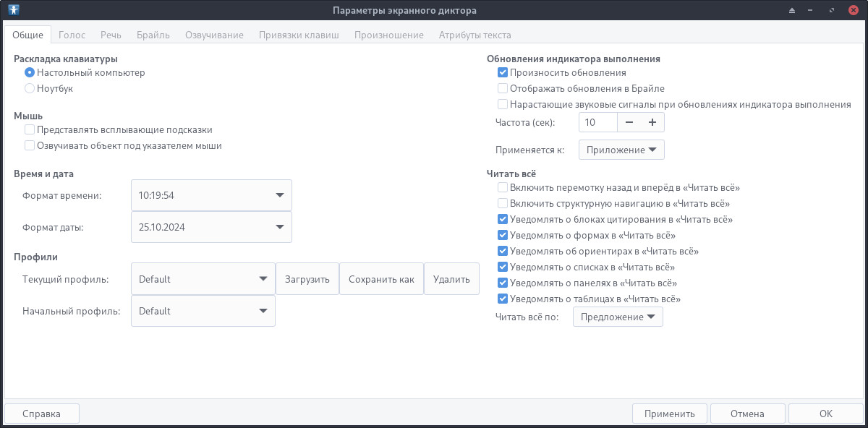The image size is (868, 428).
Task: Expand Читать всё по Предложение dropdown
Action: tap(618, 317)
